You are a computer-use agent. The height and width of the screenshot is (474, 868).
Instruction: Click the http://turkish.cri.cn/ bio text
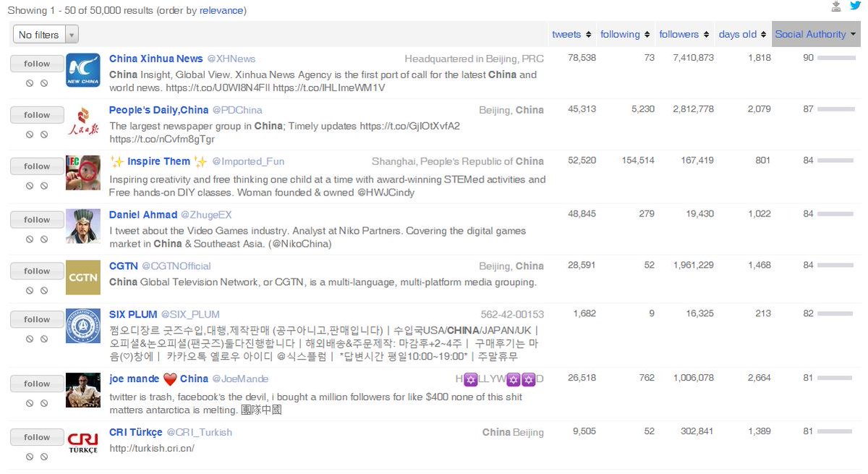click(152, 449)
